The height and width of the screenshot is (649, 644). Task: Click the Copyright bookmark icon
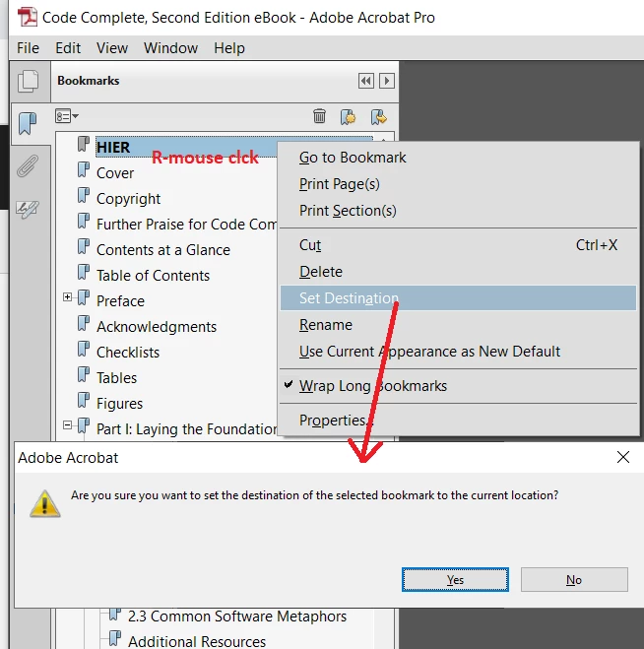pyautogui.click(x=84, y=196)
